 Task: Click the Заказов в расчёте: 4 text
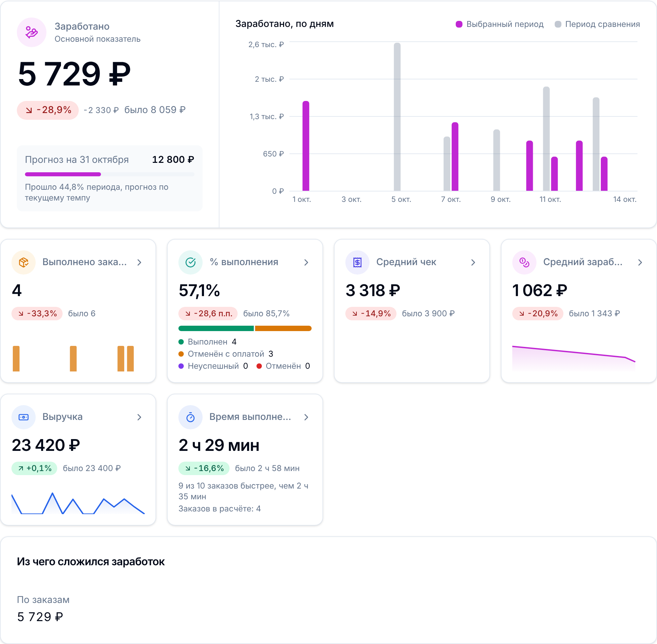click(219, 509)
